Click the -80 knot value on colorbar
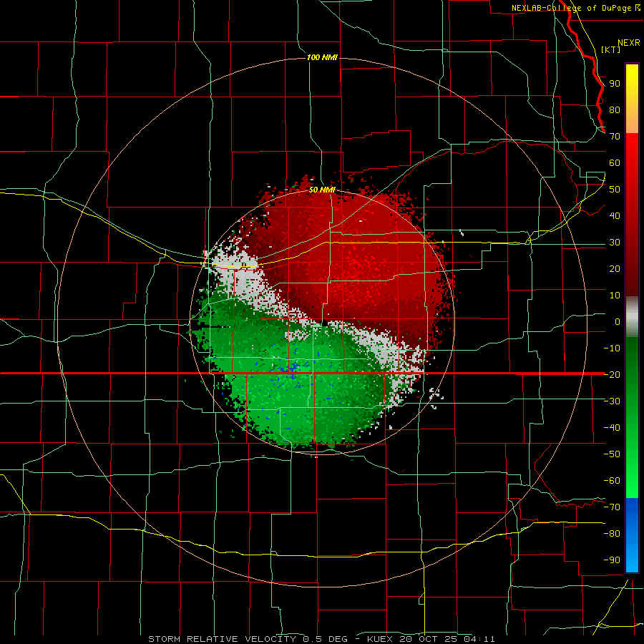 pos(612,534)
